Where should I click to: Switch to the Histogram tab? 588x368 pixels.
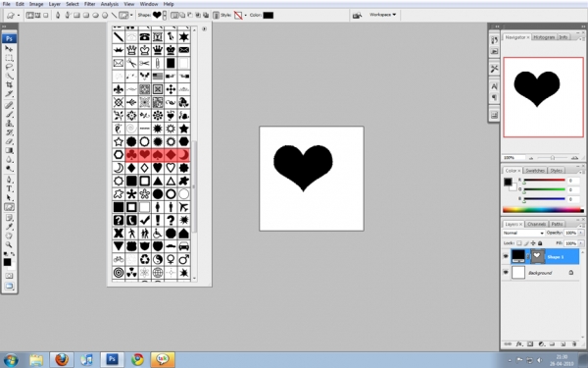click(544, 37)
